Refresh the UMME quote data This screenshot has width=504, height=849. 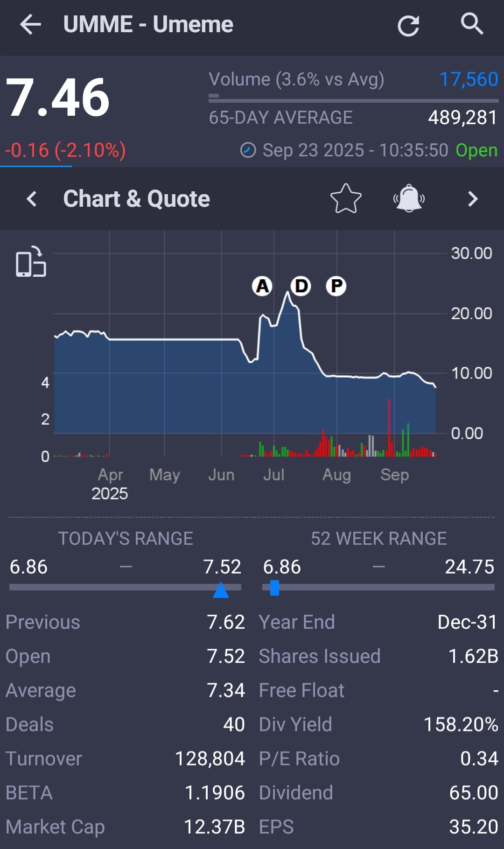tap(408, 25)
